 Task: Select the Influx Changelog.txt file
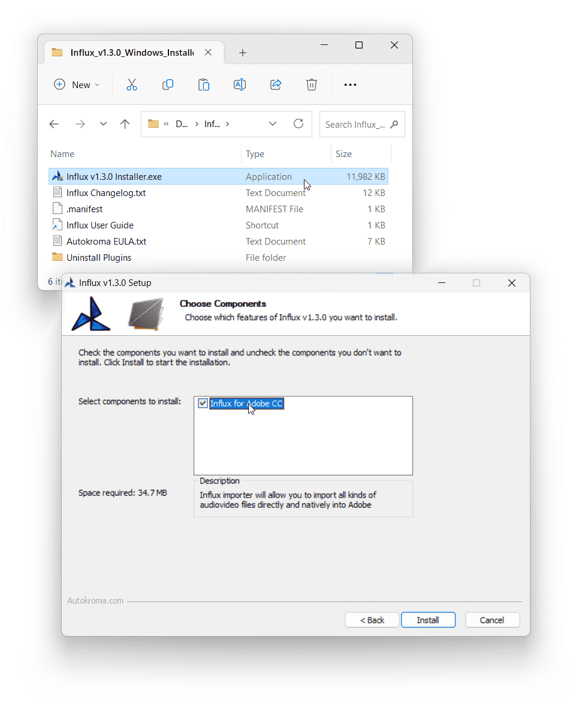[106, 193]
